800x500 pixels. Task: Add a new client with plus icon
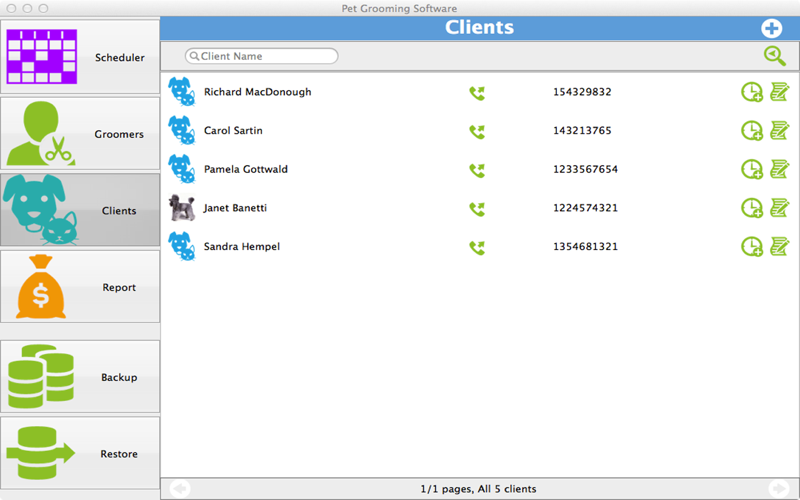[x=771, y=28]
